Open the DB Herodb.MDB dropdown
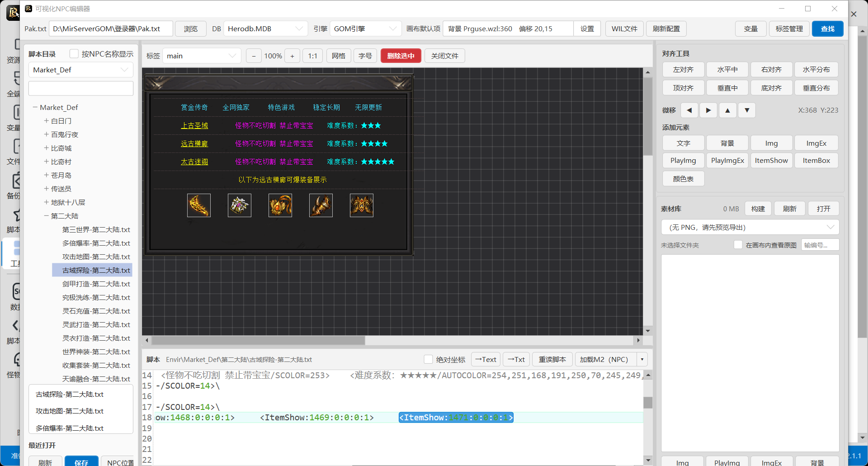This screenshot has height=466, width=868. click(x=265, y=29)
